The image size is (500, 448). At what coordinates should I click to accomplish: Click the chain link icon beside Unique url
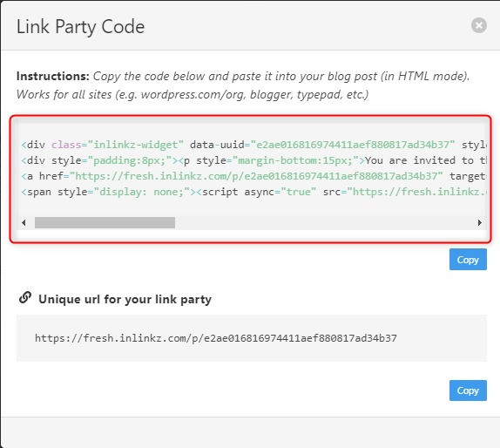coord(25,298)
